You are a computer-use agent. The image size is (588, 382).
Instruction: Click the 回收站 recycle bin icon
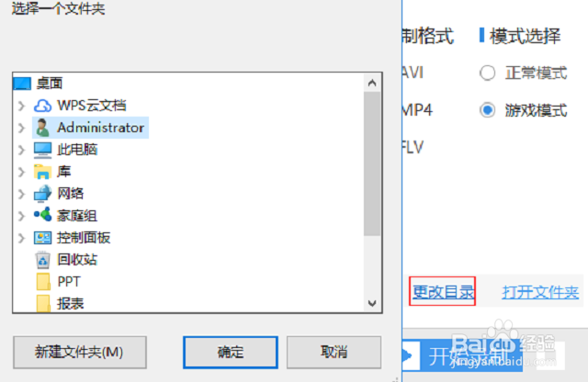(x=43, y=260)
